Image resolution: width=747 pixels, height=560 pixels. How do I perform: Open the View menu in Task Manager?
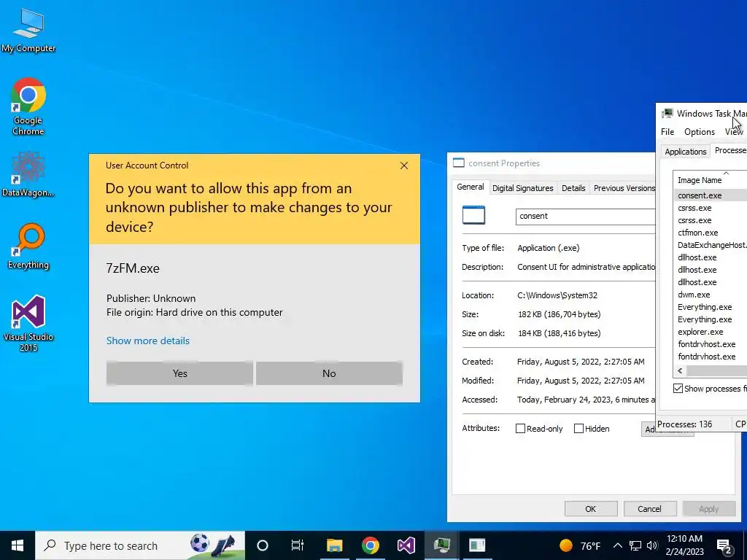pos(734,132)
